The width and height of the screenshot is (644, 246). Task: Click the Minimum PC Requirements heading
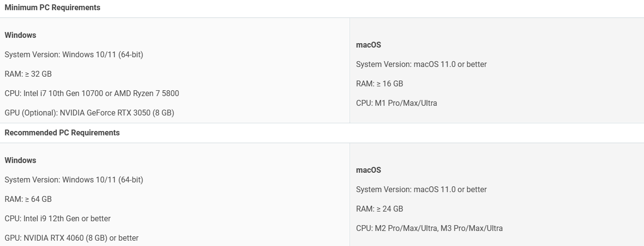pos(52,8)
